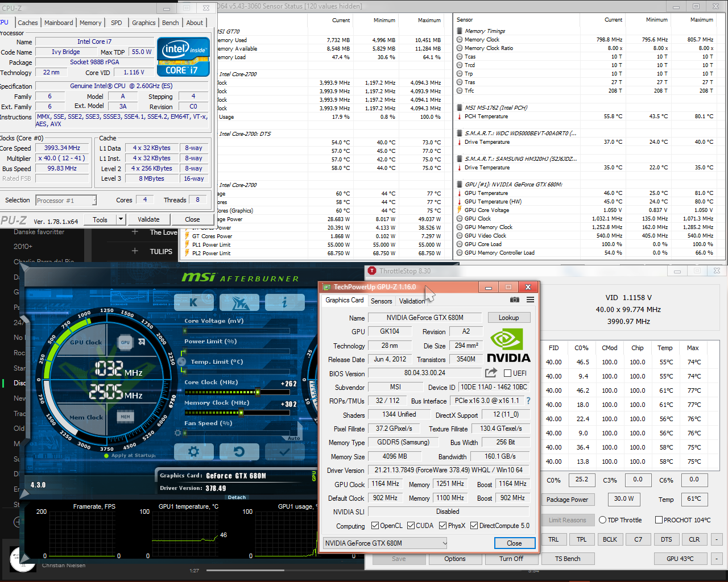Toggle the DirectCompute 5.0 checkbox
728x582 pixels.
coord(474,526)
